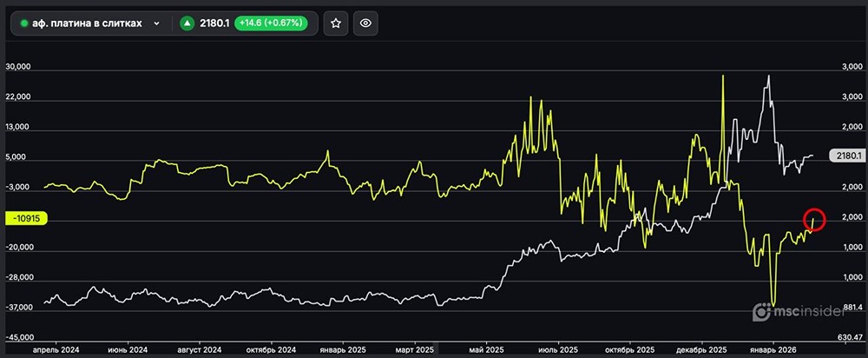
Task: Click the 30,000 left axis label
Action: point(17,68)
